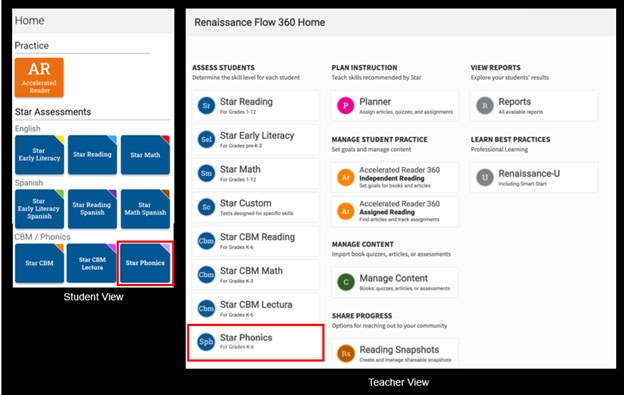Viewport: 624px width, 395px height.
Task: Click the MANAGE STUDENT PRACTICE heading
Action: (379, 140)
